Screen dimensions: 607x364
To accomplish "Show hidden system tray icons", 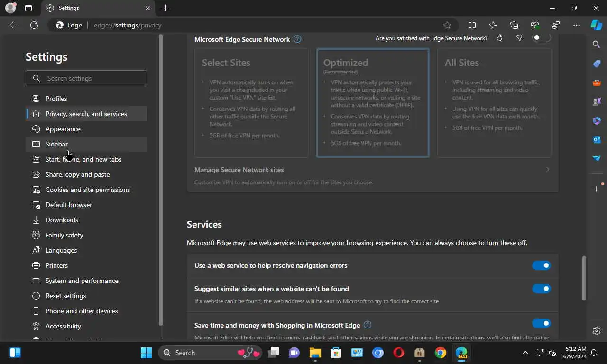I will (525, 353).
